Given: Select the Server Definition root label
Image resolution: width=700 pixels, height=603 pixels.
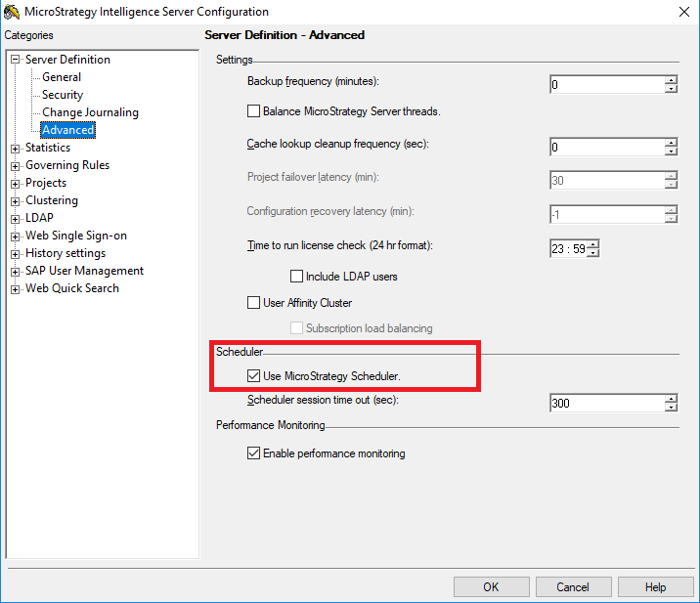Looking at the screenshot, I should 67,60.
